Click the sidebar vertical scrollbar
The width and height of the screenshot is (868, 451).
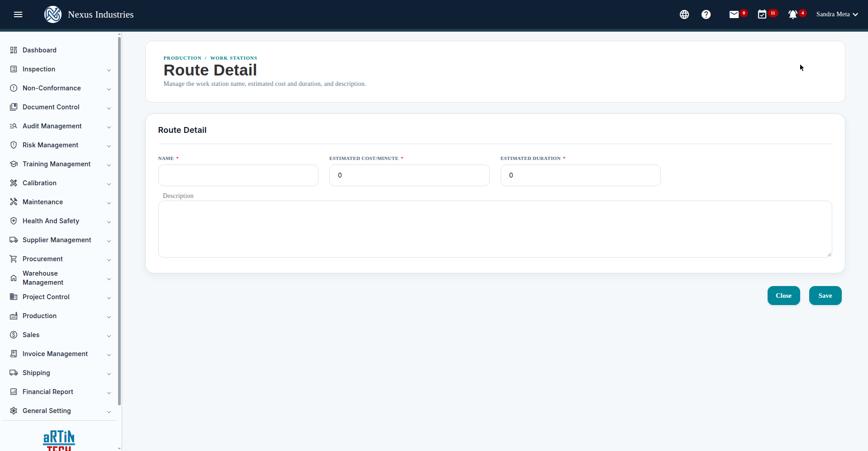(119, 221)
